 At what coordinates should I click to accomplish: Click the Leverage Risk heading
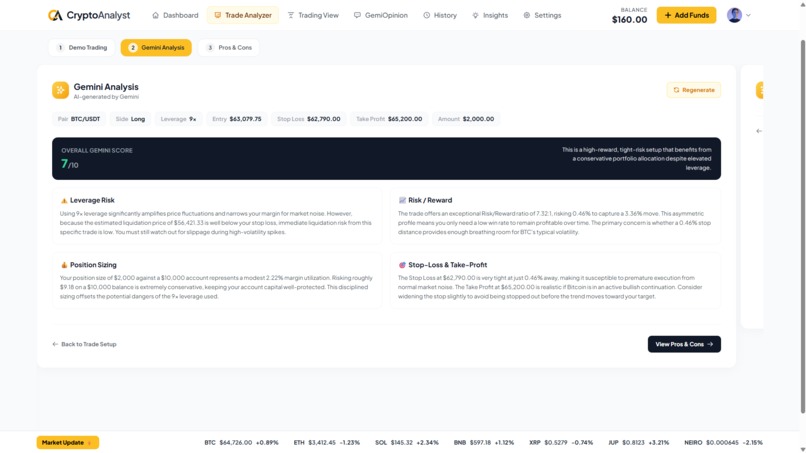pos(92,200)
